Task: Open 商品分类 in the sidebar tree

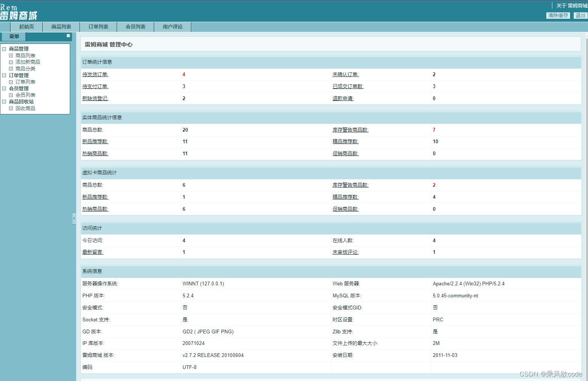Action: 25,69
